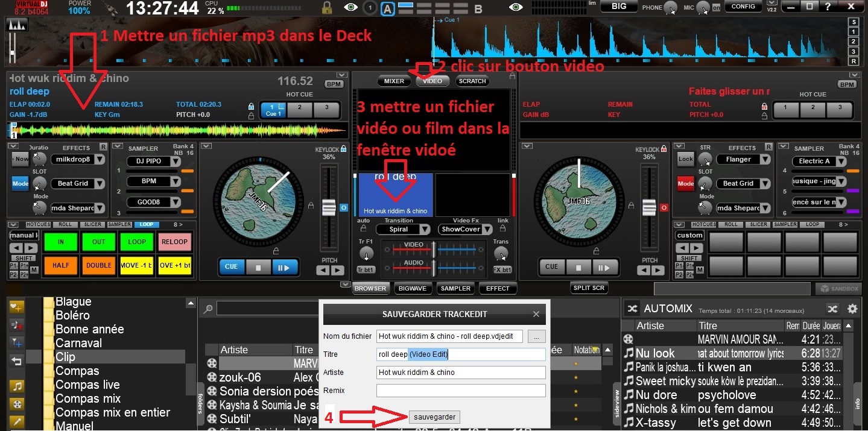
Task: Click the add playlist icon in browser sidebar
Action: 16,325
